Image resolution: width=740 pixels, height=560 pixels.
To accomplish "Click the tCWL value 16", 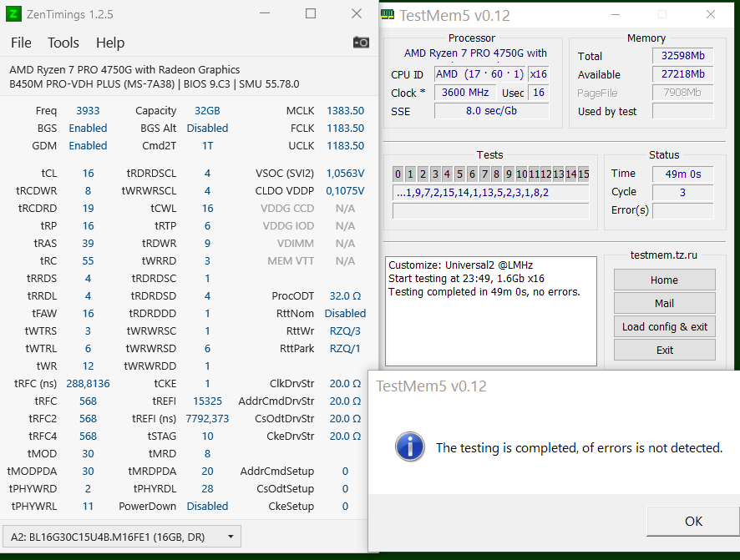I will pyautogui.click(x=207, y=209).
